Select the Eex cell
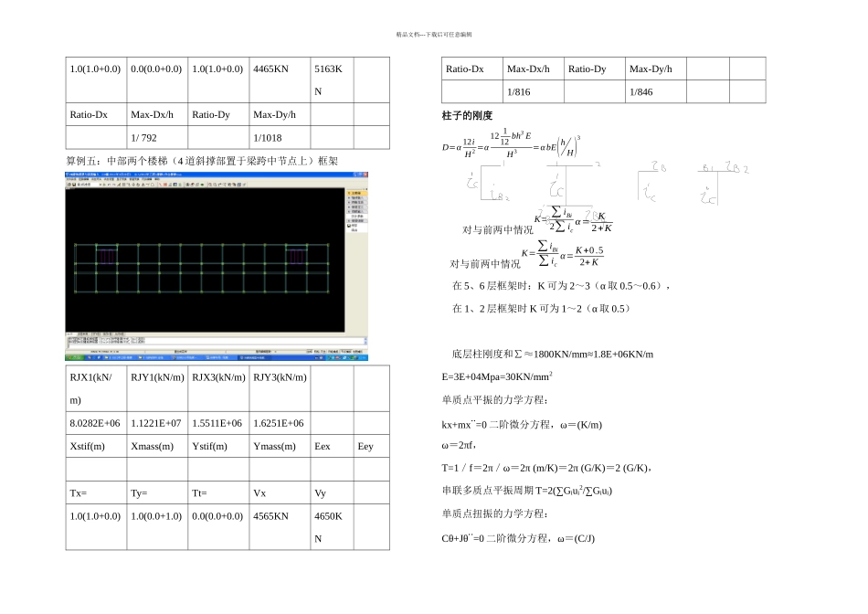Image resolution: width=868 pixels, height=614 pixels. point(332,446)
